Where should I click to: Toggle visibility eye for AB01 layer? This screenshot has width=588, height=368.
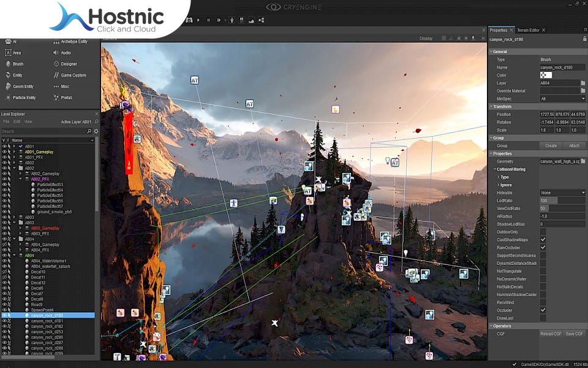[x=4, y=147]
